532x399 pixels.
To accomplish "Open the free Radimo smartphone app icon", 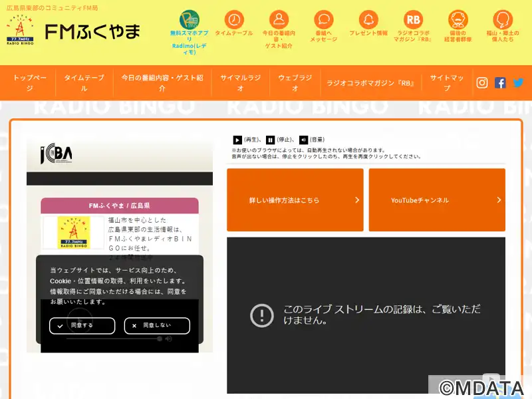I will pyautogui.click(x=189, y=20).
